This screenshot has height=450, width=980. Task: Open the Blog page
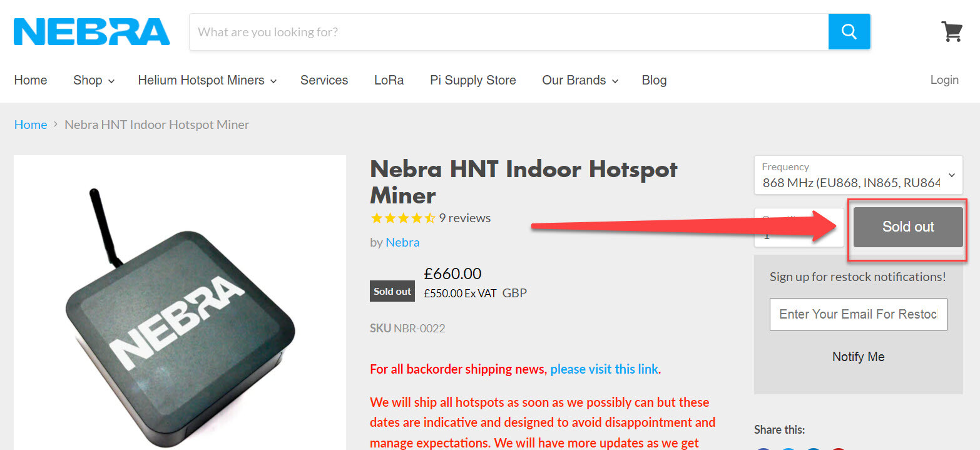[654, 80]
